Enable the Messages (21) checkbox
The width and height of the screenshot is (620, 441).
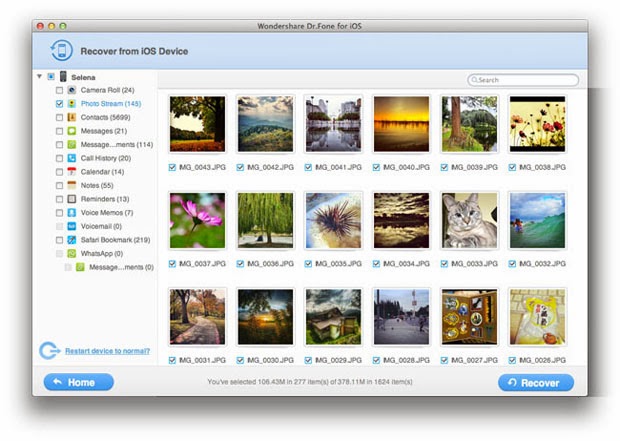coord(59,131)
